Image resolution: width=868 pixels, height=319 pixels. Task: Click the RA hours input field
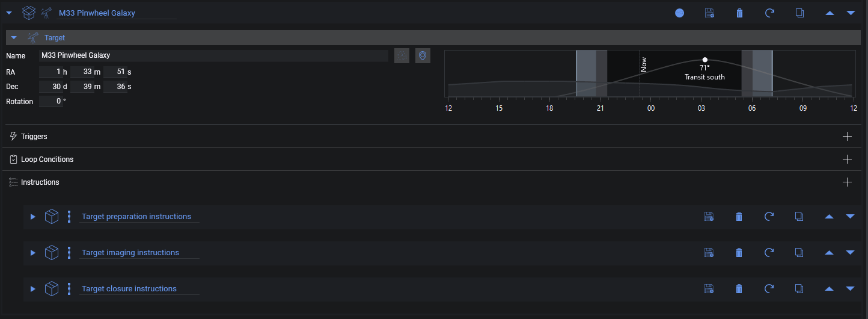coord(52,72)
